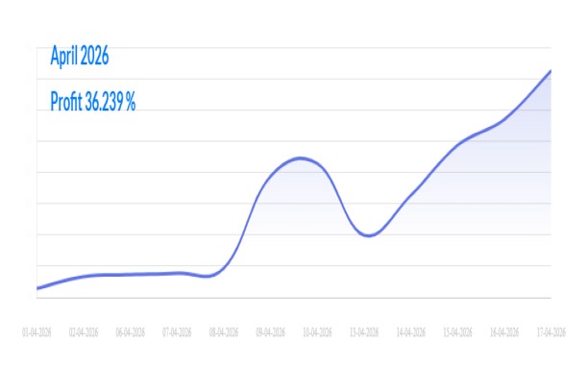The image size is (588, 392).
Task: Click the 10-04-2026 date label
Action: coord(317,332)
